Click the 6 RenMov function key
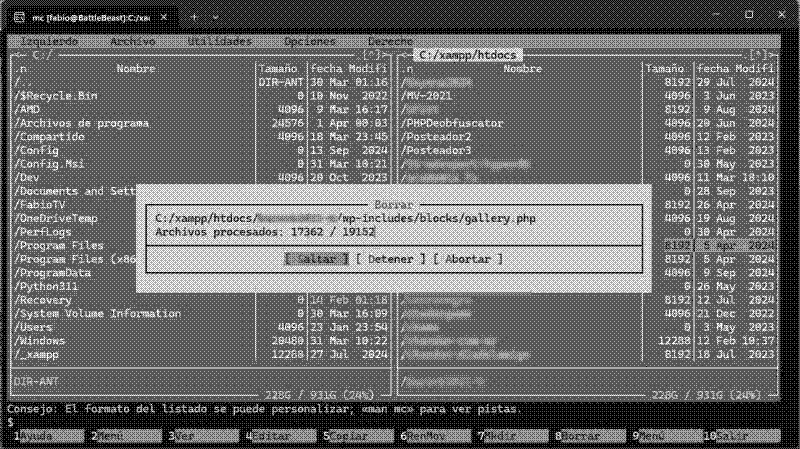 [x=435, y=436]
